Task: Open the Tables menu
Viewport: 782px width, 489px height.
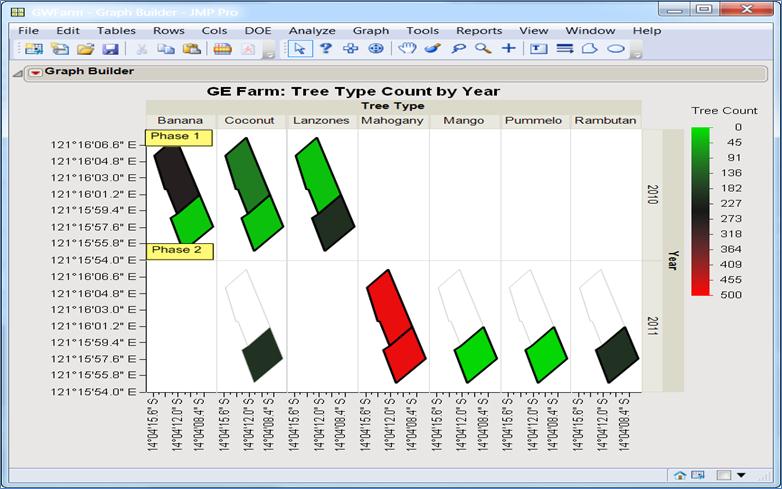Action: 116,30
